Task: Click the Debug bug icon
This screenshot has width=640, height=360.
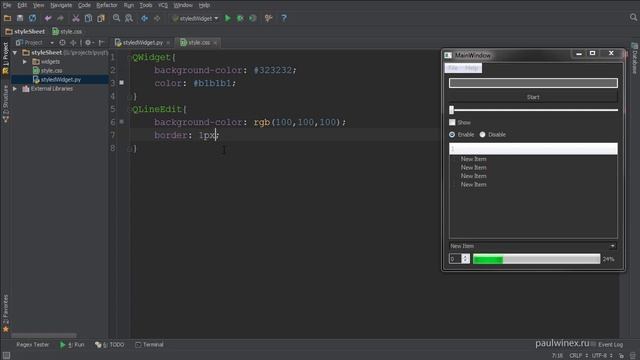Action: click(240, 18)
